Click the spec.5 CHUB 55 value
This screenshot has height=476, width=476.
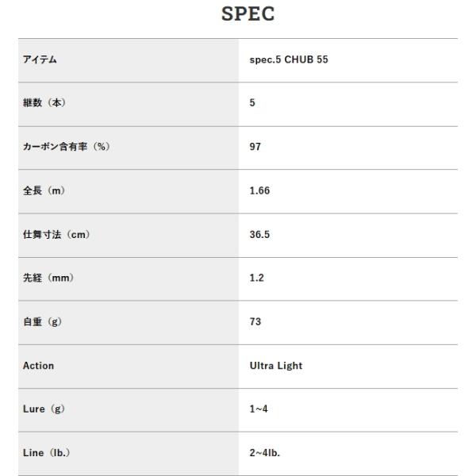pyautogui.click(x=289, y=59)
